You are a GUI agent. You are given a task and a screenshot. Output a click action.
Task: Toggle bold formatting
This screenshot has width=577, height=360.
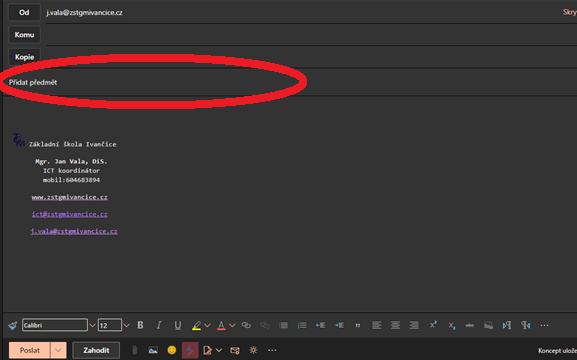140,325
